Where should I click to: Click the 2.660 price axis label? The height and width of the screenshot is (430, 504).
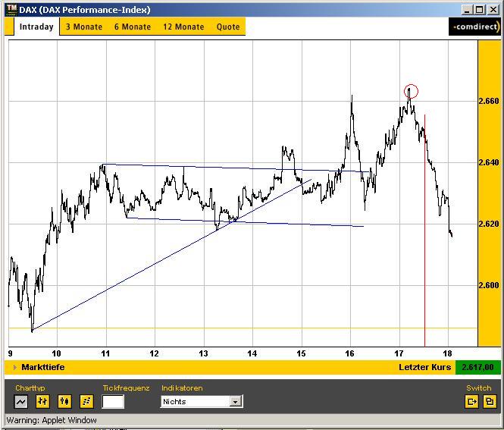(x=489, y=101)
